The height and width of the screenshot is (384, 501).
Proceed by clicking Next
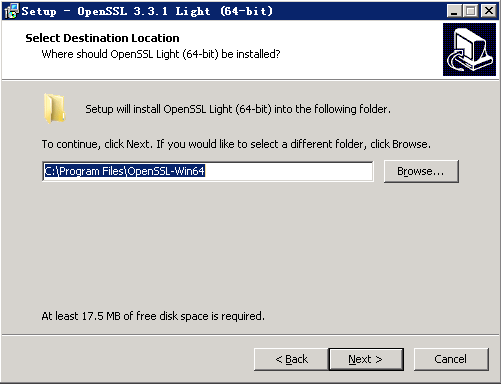pyautogui.click(x=366, y=359)
